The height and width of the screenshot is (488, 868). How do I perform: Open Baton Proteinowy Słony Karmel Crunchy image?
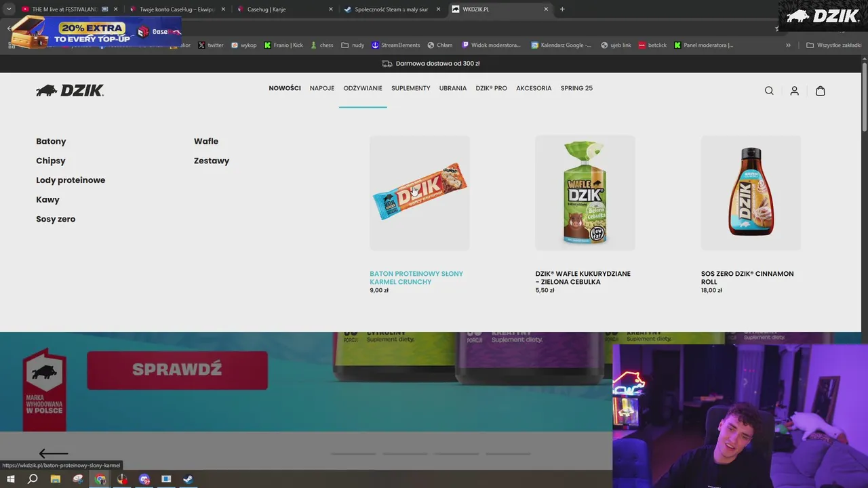click(x=420, y=193)
